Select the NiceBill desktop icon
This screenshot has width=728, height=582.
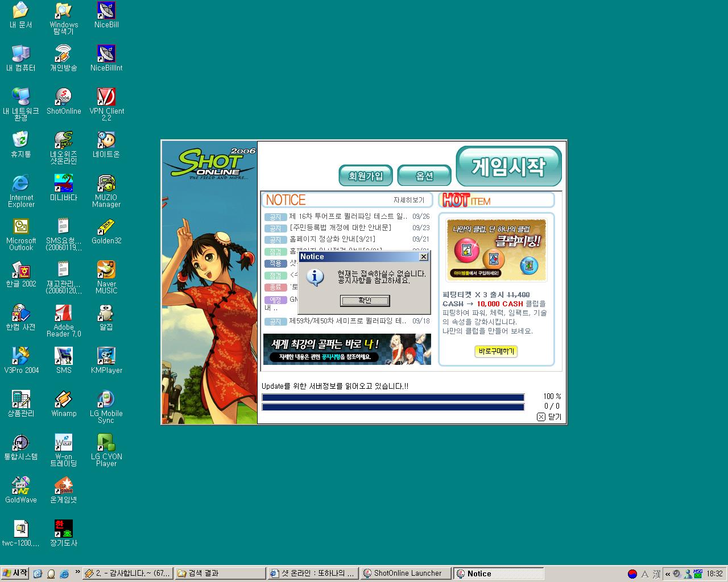(106, 15)
